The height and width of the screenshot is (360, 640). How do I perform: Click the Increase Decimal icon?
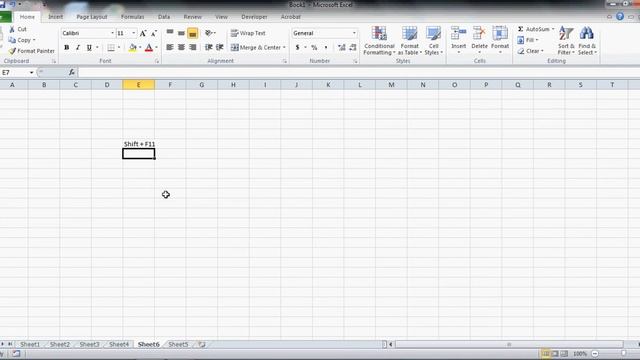pos(342,47)
